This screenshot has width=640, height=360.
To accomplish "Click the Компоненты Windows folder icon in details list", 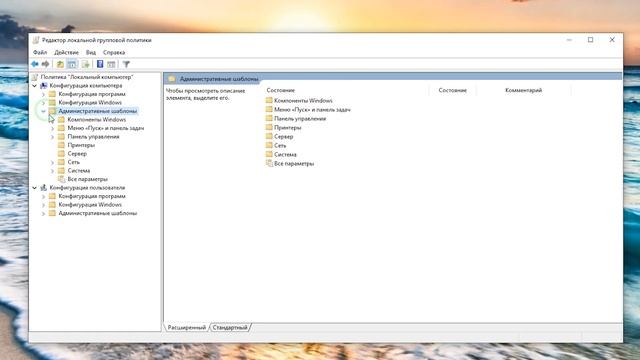I will coord(269,100).
